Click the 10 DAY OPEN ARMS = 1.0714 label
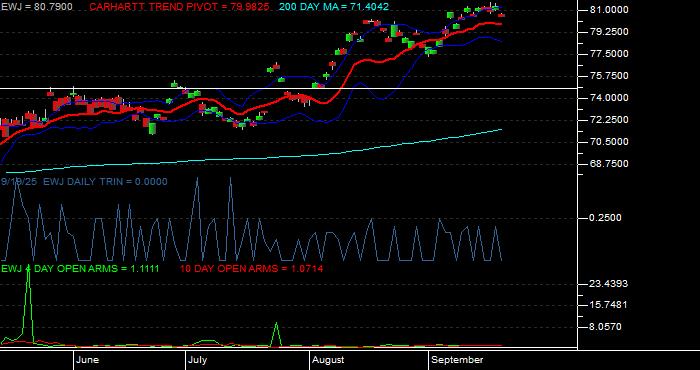Image resolution: width=700 pixels, height=370 pixels. click(x=251, y=269)
